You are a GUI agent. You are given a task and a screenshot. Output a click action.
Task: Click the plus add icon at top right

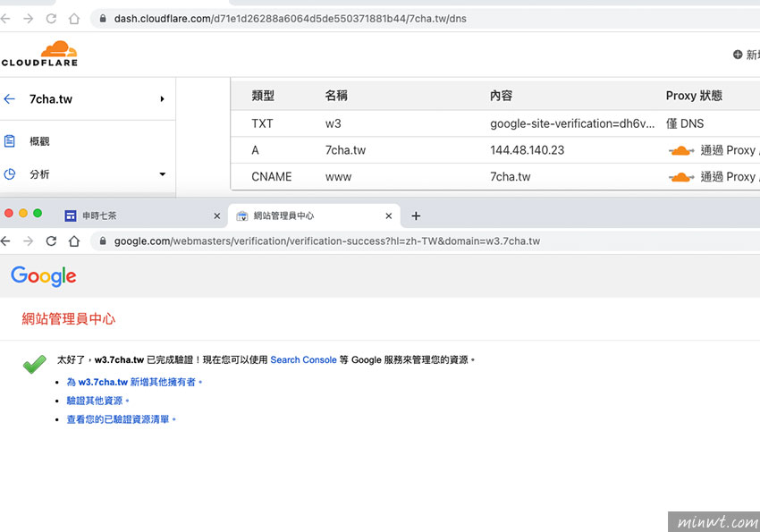[738, 55]
